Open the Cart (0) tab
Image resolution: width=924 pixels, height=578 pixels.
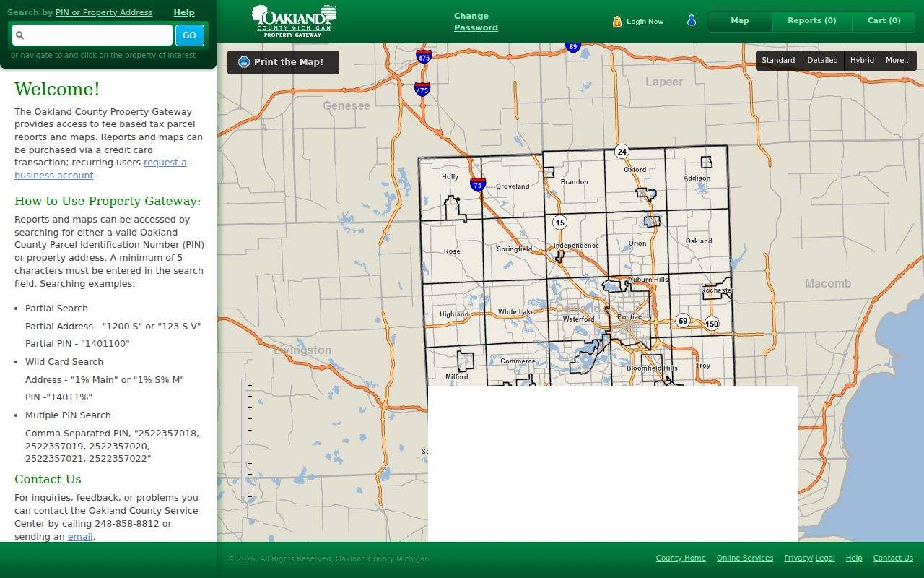pyautogui.click(x=884, y=21)
